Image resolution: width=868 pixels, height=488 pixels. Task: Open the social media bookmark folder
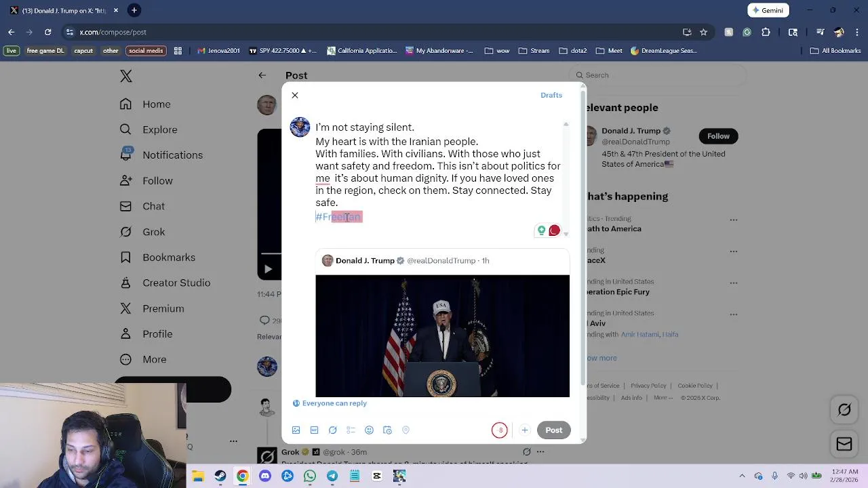click(x=146, y=50)
